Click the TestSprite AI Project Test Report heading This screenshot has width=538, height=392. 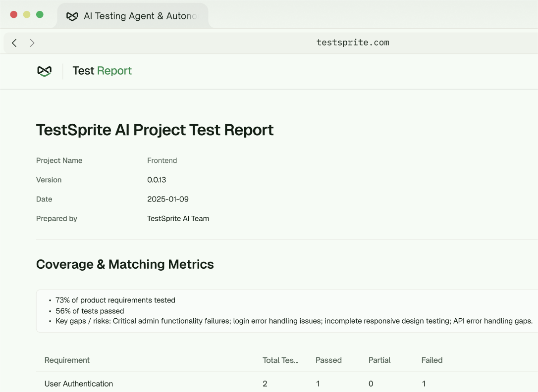155,130
